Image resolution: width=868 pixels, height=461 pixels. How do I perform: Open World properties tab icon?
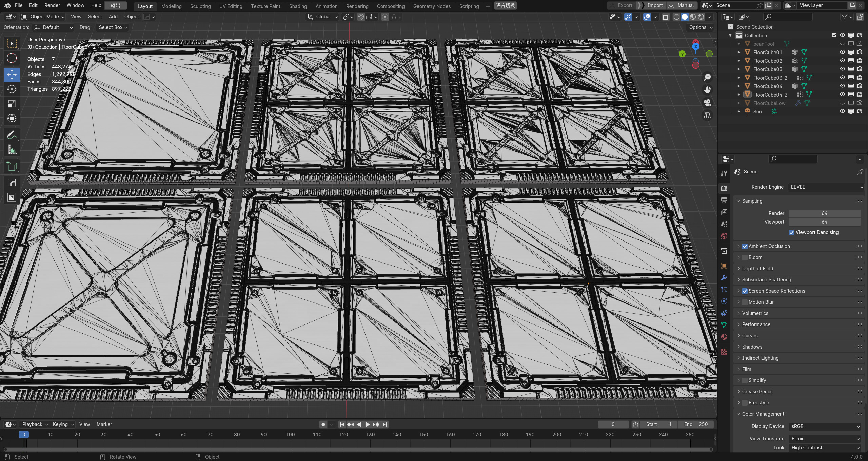[x=724, y=236]
